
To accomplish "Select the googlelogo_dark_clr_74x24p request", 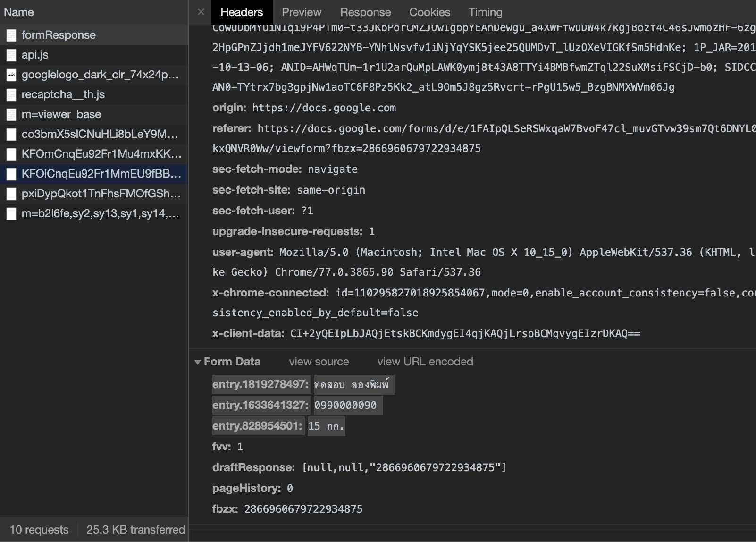I will [x=94, y=75].
